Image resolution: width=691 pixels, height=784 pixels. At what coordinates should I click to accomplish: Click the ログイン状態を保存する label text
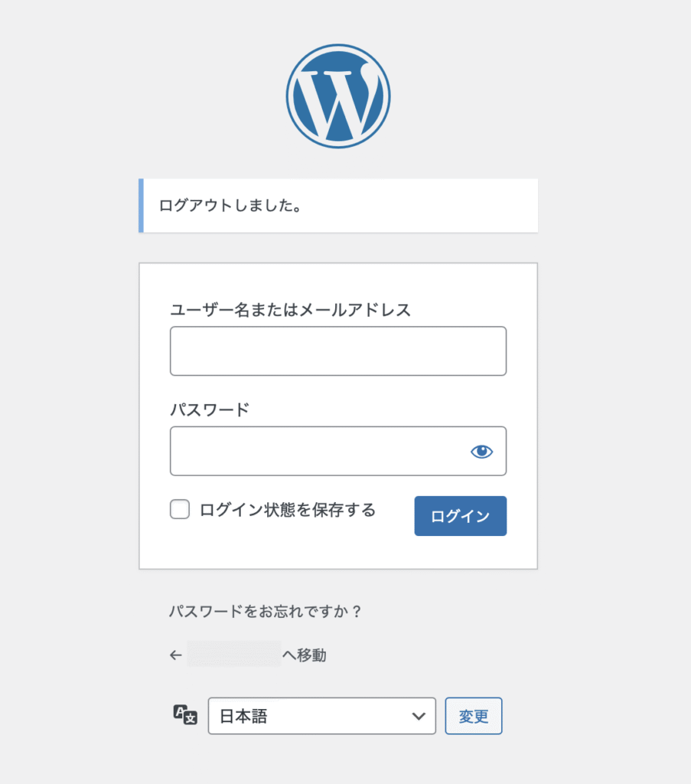287,510
